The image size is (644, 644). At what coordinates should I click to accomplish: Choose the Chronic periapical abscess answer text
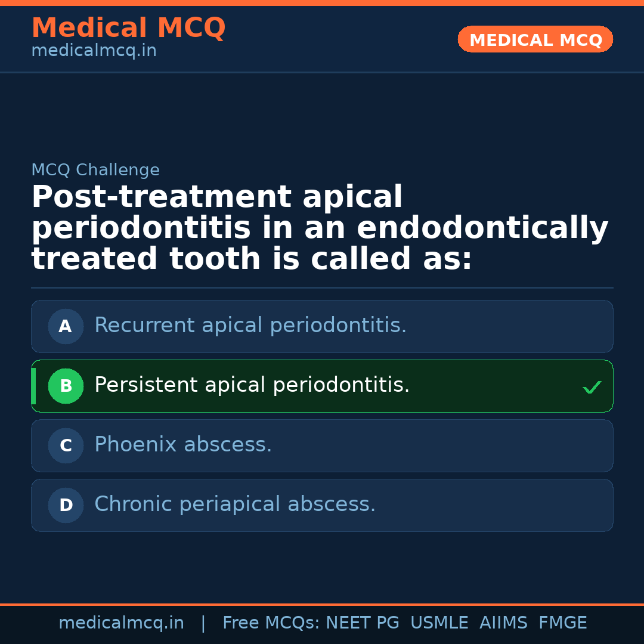235,504
